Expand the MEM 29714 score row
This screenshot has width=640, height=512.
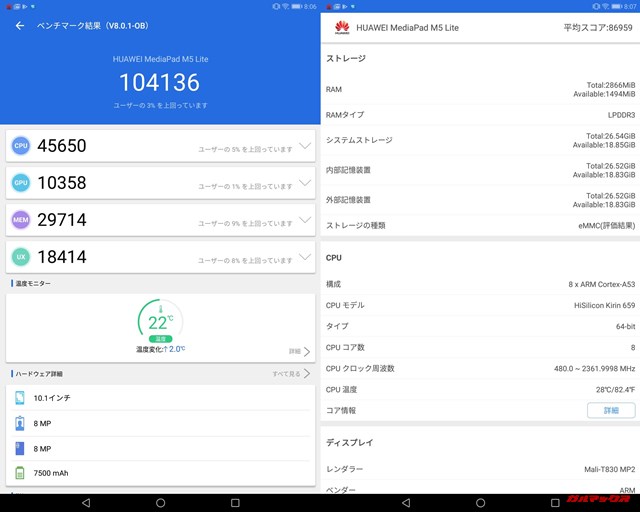(x=305, y=220)
